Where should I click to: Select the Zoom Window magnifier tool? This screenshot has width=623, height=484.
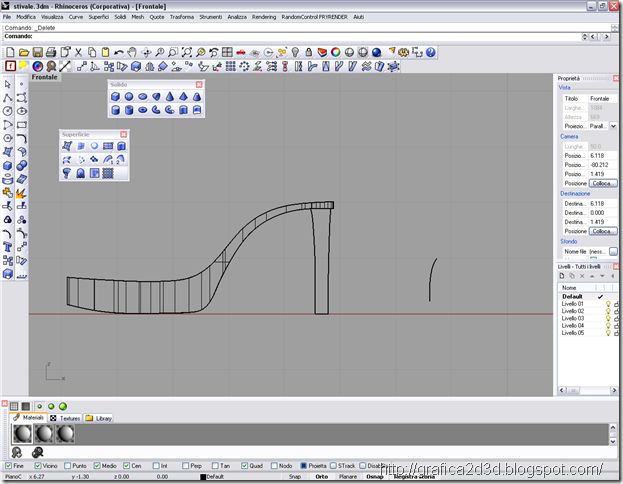[173, 52]
